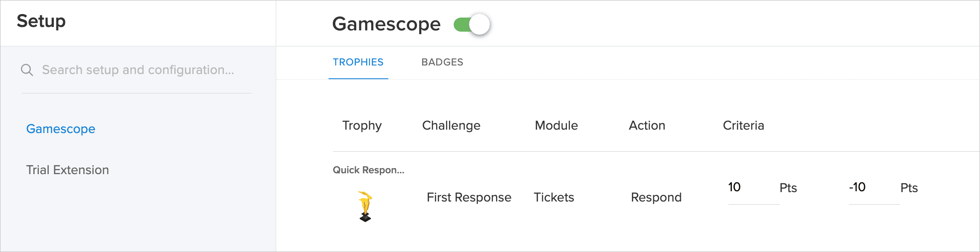Click the Action column header
The image size is (980, 252).
coord(647,125)
